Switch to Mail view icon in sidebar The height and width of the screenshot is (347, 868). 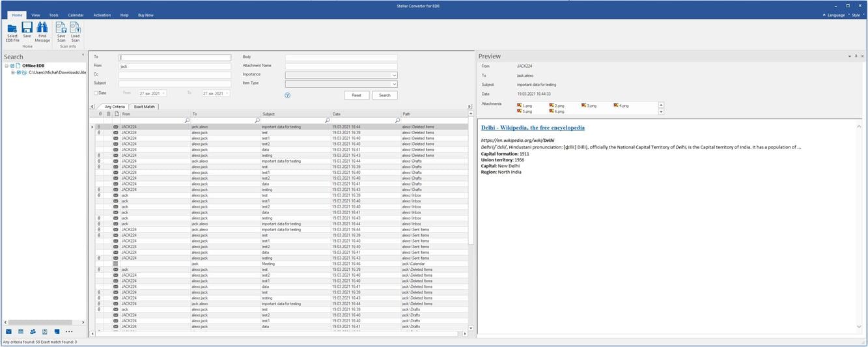click(x=8, y=331)
